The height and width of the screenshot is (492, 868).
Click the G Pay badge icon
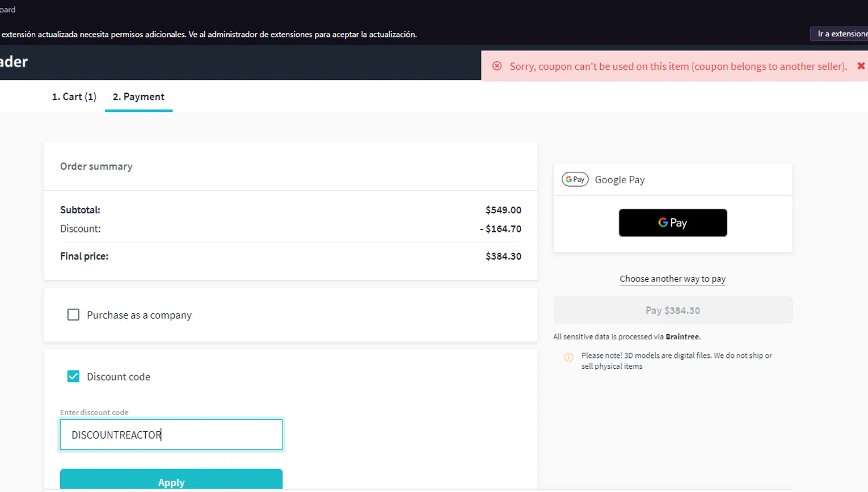point(575,180)
